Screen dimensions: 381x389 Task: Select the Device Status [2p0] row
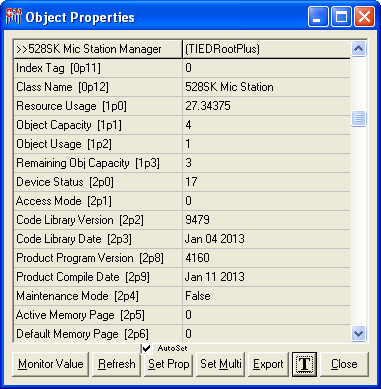coord(182,182)
